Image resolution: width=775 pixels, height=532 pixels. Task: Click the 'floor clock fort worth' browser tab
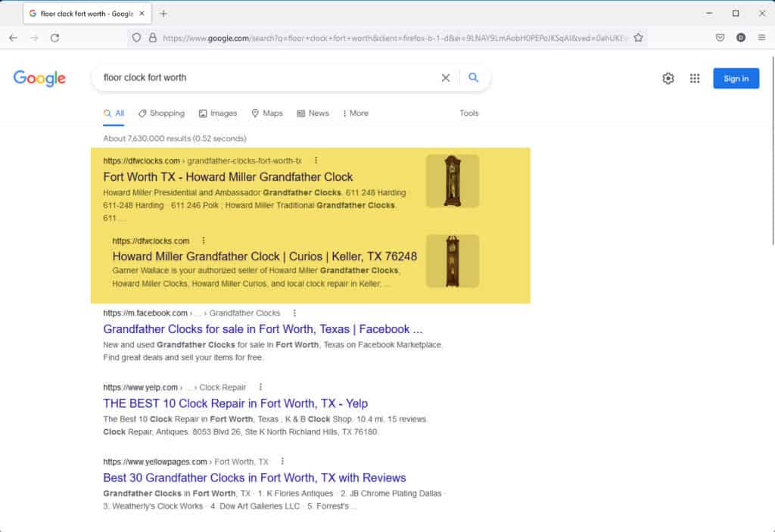coord(87,14)
